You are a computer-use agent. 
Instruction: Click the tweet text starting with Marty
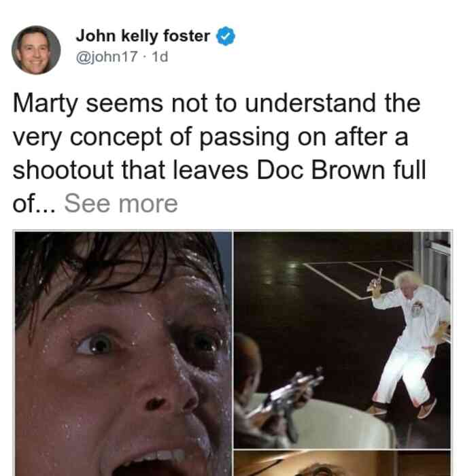click(219, 153)
